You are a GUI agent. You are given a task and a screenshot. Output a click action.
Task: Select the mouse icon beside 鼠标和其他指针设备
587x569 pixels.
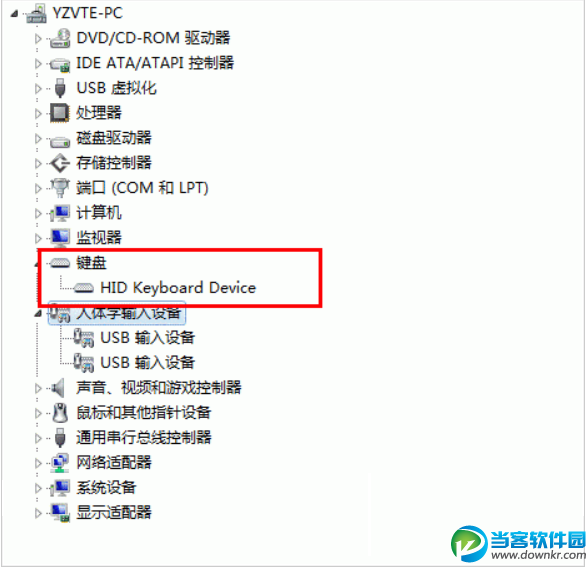point(60,413)
